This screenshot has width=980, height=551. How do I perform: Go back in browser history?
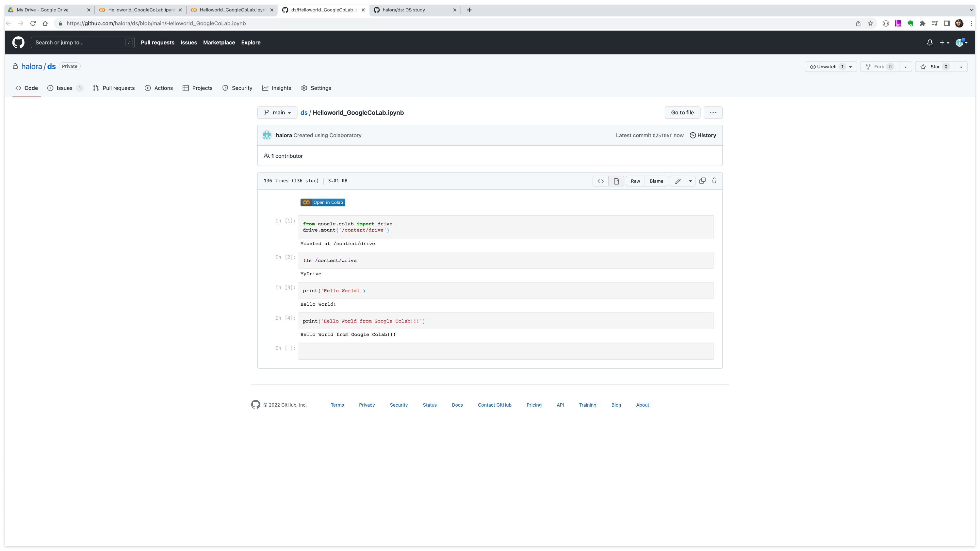(x=8, y=23)
